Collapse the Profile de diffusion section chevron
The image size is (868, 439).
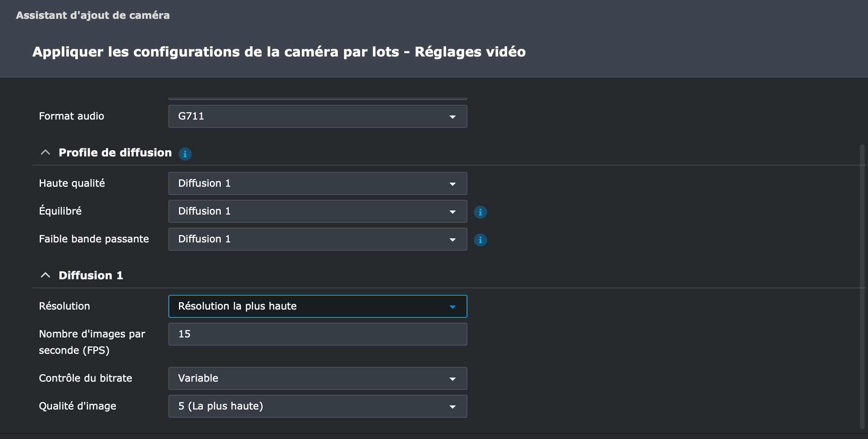click(45, 153)
